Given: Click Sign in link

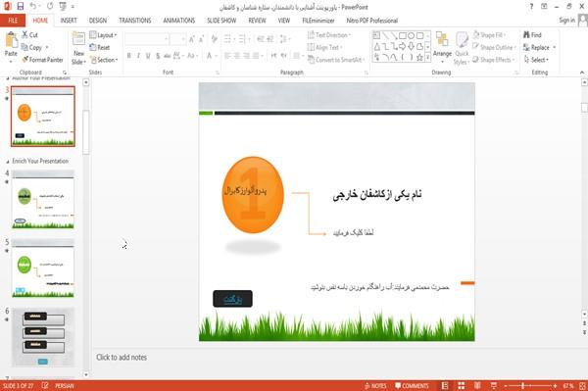Looking at the screenshot, I should (566, 21).
